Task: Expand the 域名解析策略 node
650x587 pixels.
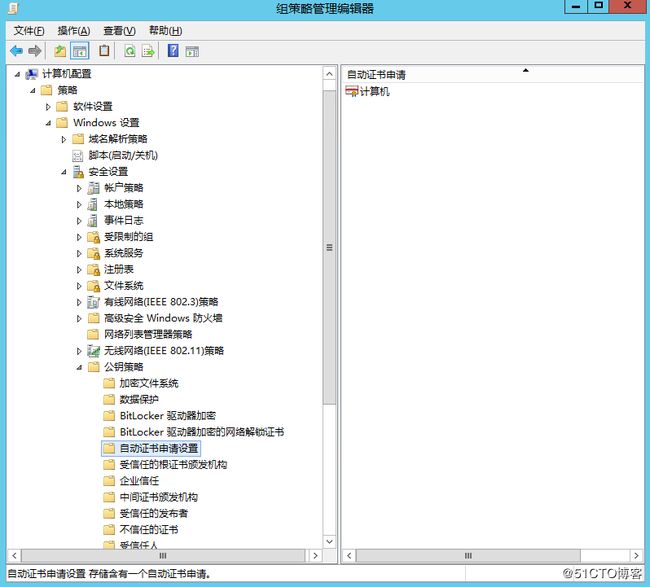Action: coord(63,140)
